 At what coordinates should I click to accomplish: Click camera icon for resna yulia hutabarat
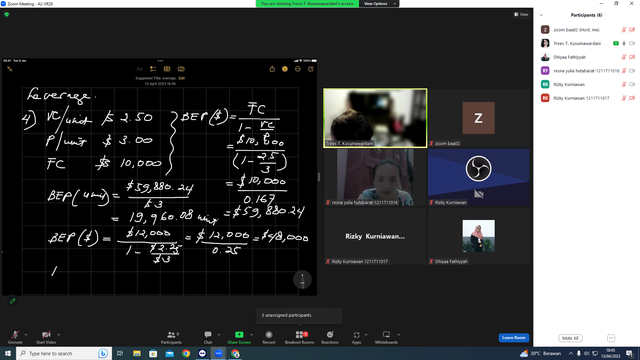(x=632, y=71)
